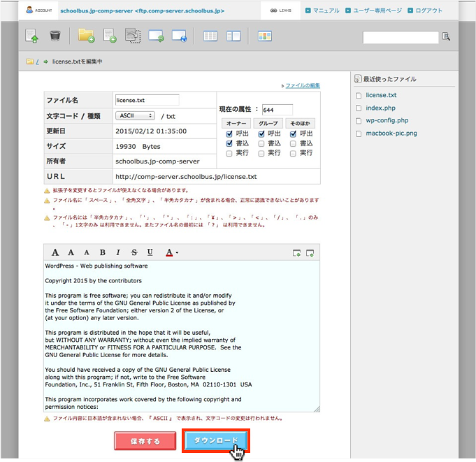Toggle others write (書込) checkbox
This screenshot has height=462, width=476.
(x=293, y=143)
